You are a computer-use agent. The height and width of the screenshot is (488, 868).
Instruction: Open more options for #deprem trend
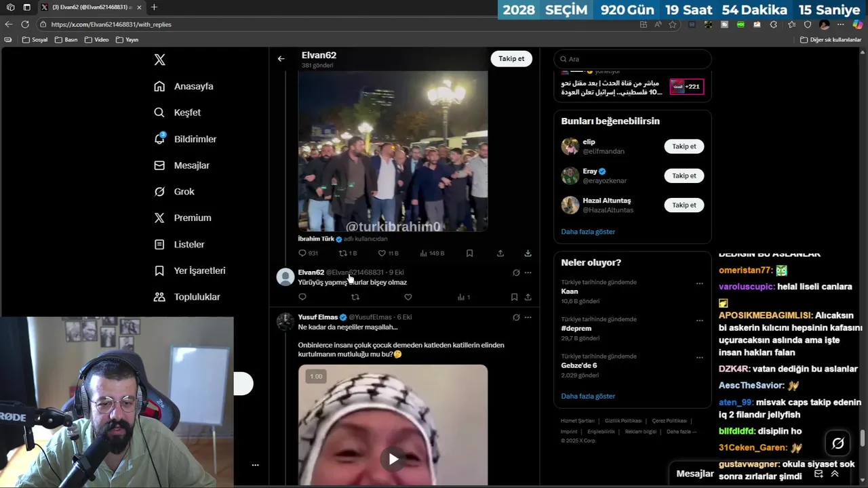pos(699,321)
